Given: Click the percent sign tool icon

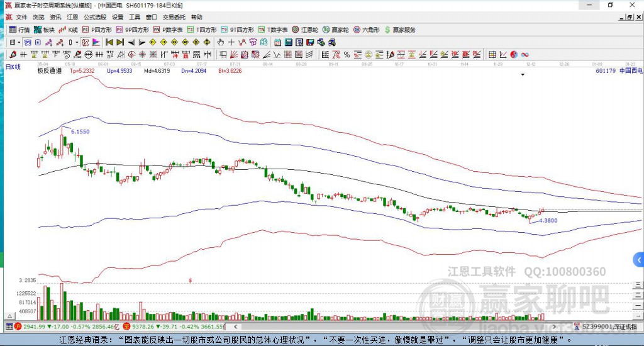Looking at the screenshot, I should coord(347,54).
